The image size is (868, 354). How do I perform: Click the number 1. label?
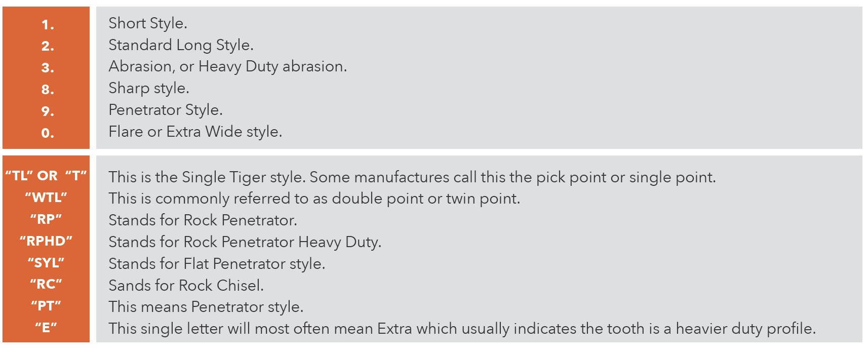(48, 25)
